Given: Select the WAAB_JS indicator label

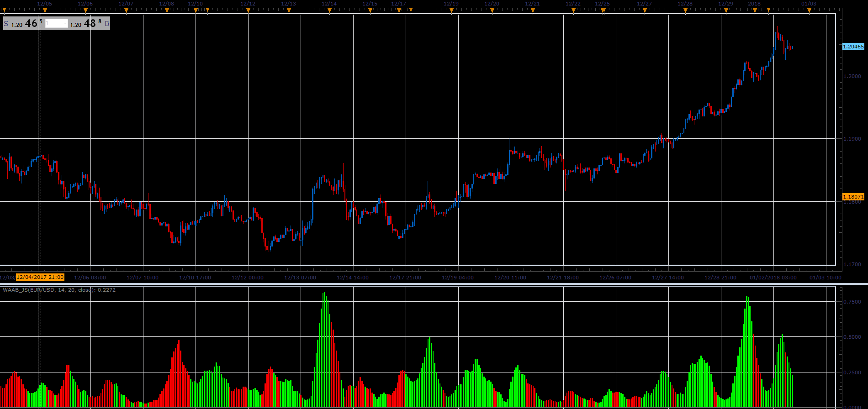Looking at the screenshot, I should (59, 290).
